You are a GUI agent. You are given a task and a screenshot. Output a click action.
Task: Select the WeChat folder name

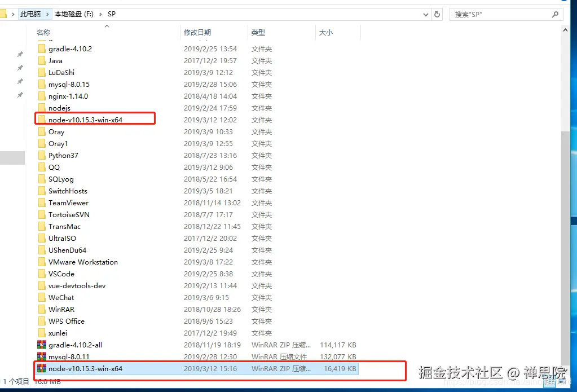(x=61, y=297)
